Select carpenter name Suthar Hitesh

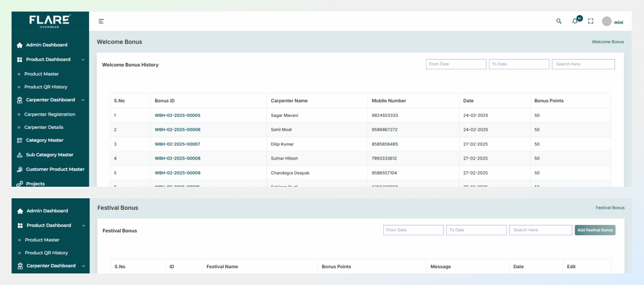284,158
